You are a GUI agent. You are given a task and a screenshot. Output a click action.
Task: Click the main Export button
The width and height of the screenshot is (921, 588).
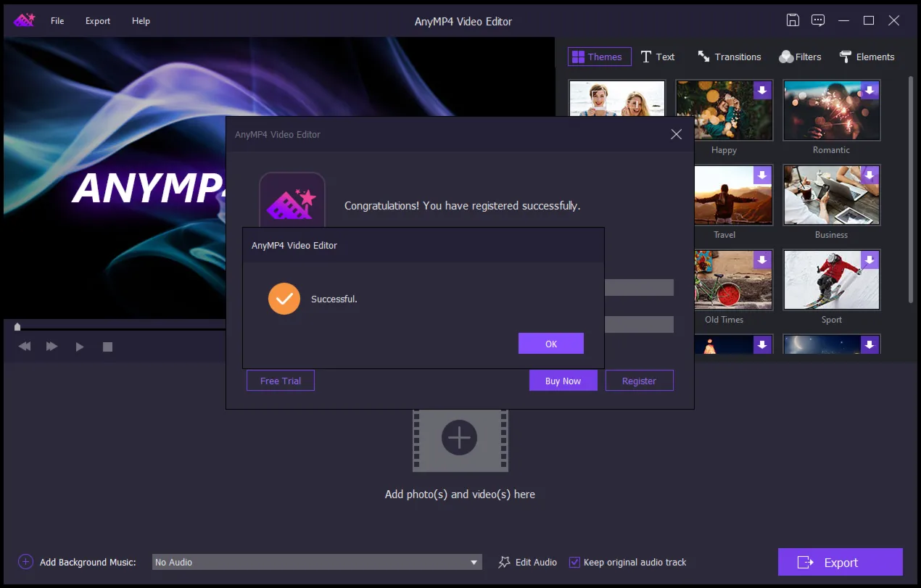[840, 562]
